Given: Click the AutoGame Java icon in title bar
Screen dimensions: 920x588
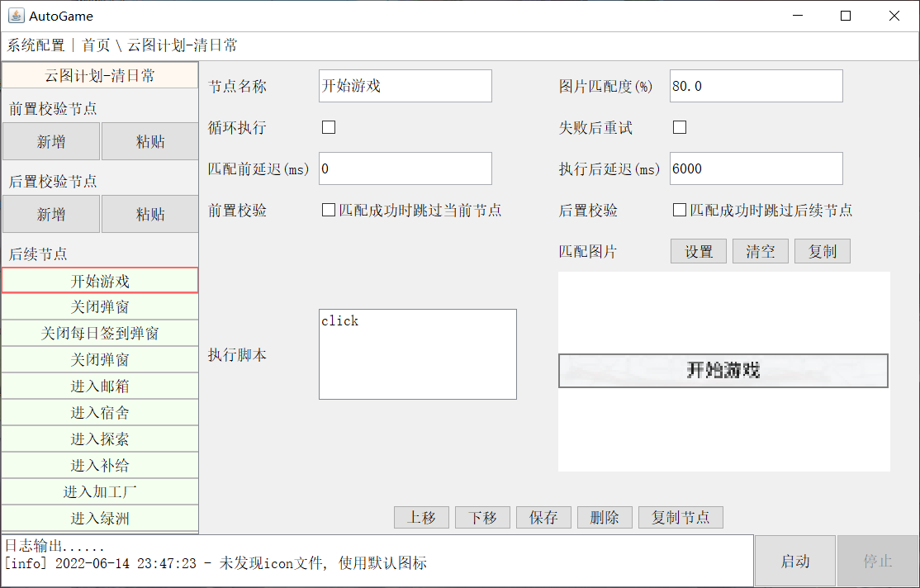Looking at the screenshot, I should tap(16, 16).
